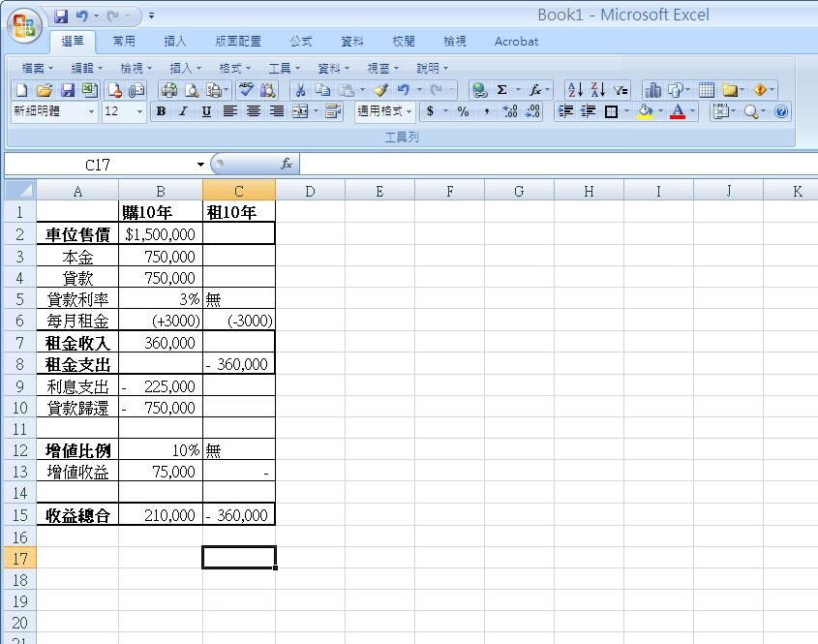Viewport: 818px width, 644px height.
Task: Activate the format painter brush
Action: tap(380, 90)
